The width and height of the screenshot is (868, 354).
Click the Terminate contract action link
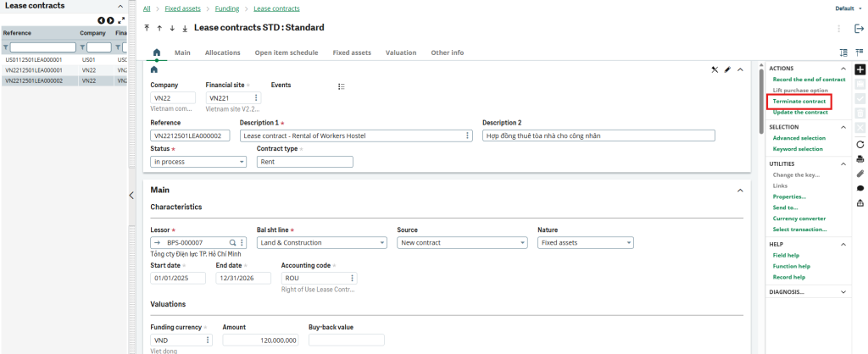(799, 102)
